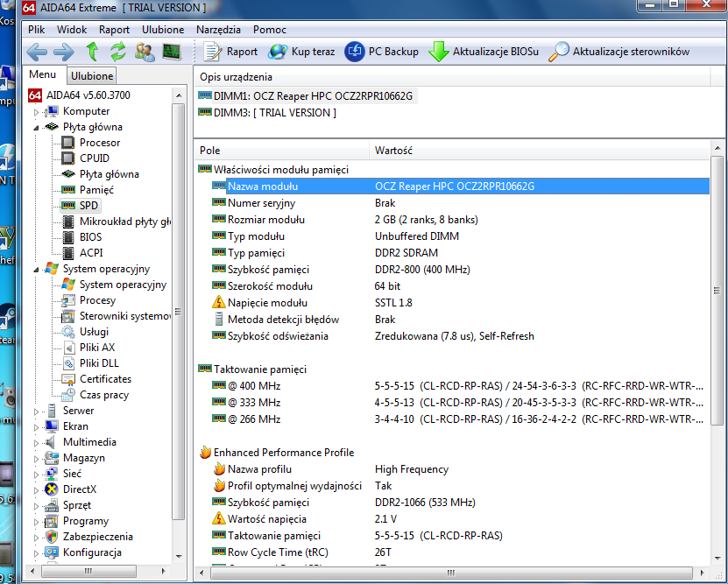Click the Opis urządzenia column header
This screenshot has width=728, height=584.
(x=452, y=77)
